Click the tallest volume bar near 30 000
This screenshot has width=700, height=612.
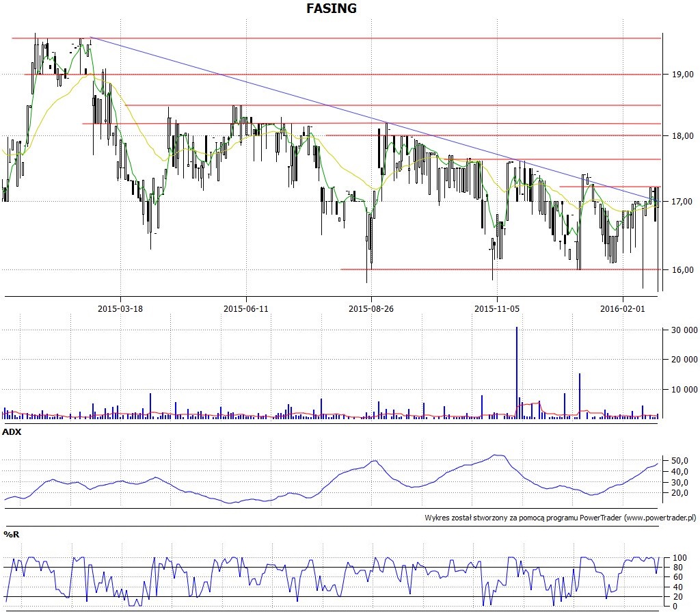point(517,373)
